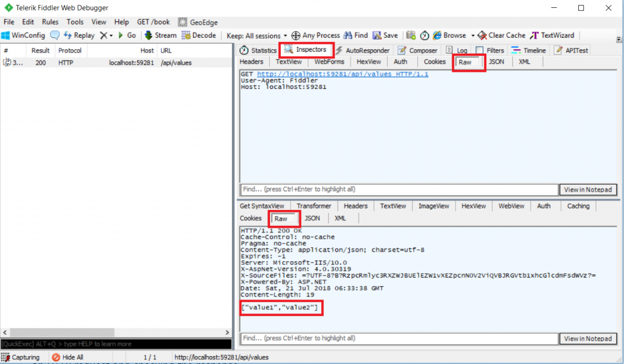This screenshot has height=364, width=624.
Task: Open the TextWizard tool
Action: pyautogui.click(x=552, y=35)
